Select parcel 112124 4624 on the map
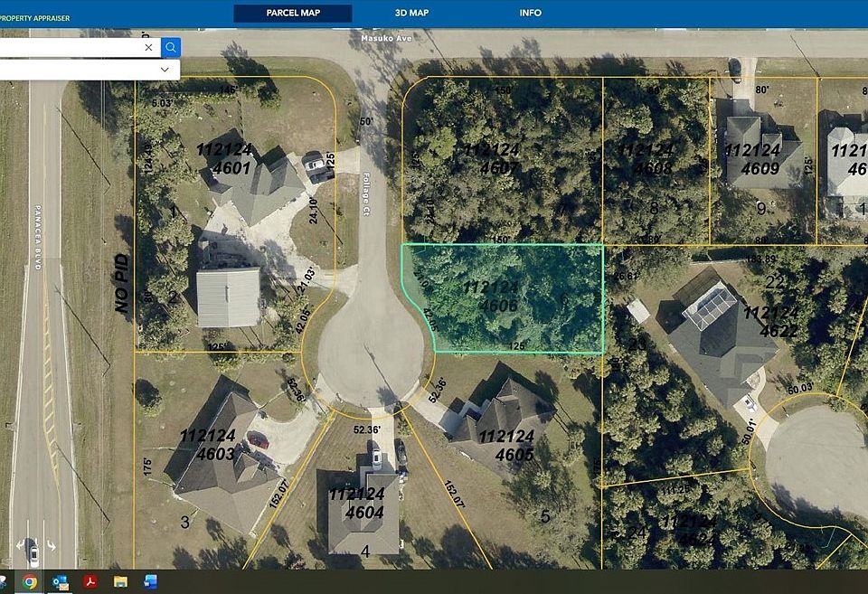This screenshot has width=868, height=594. 690,530
